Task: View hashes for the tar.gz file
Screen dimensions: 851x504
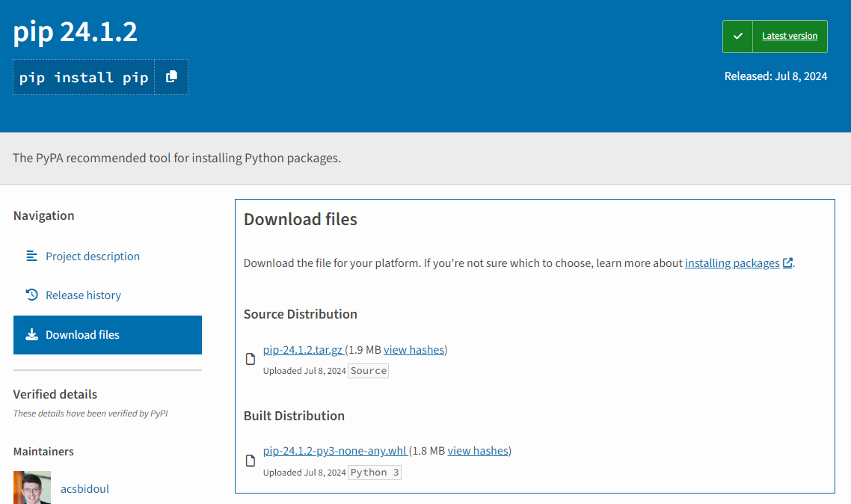Action: pos(414,350)
